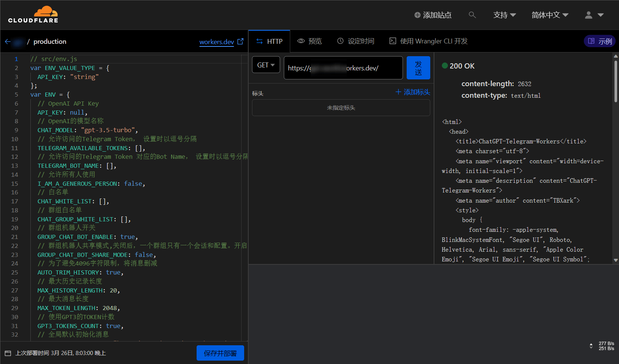Switch to the 预览 preview tab
Image resolution: width=619 pixels, height=364 pixels.
click(x=310, y=41)
